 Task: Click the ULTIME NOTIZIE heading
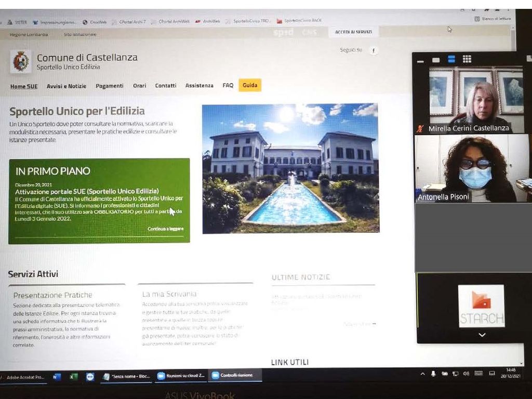[301, 277]
